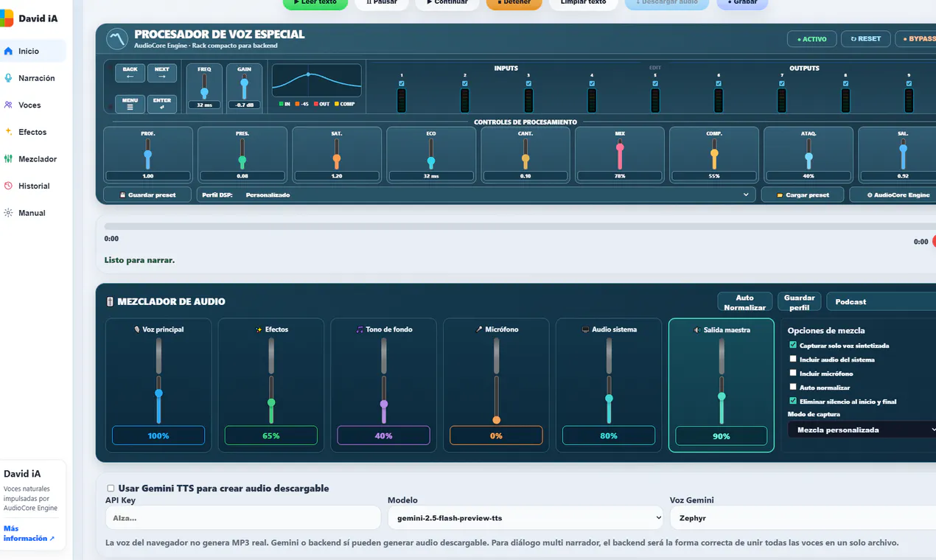Go to Historial in the sidebar
Screen dimensions: 936x560
(33, 186)
